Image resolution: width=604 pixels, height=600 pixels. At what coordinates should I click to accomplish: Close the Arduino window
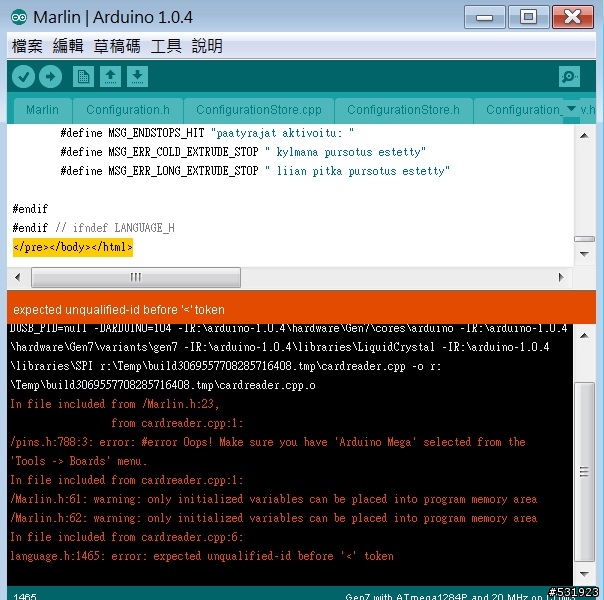click(x=573, y=17)
